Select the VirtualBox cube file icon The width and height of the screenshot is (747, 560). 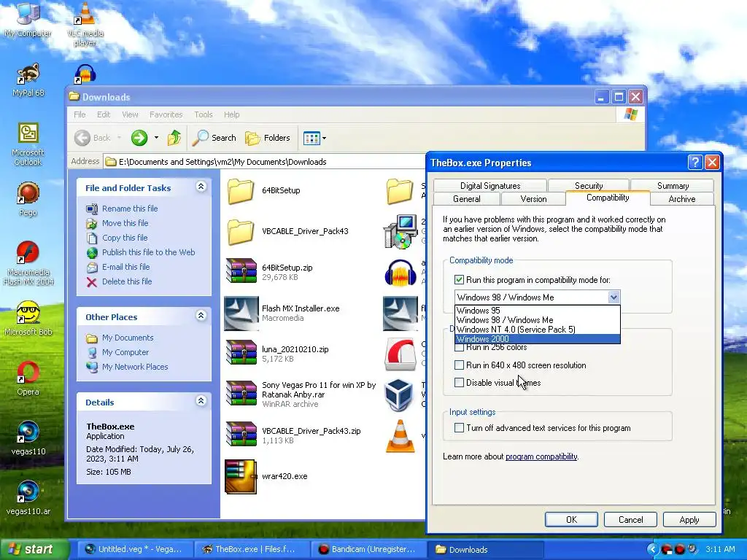click(399, 394)
